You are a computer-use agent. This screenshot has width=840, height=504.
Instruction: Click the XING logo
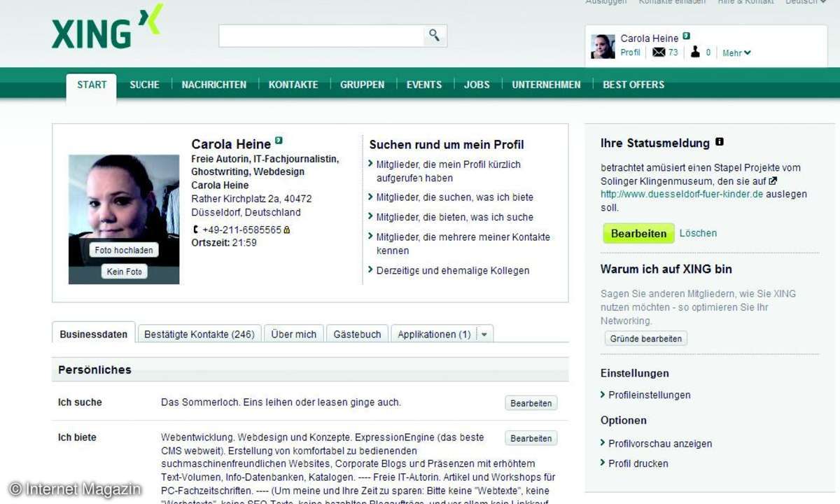pyautogui.click(x=107, y=28)
